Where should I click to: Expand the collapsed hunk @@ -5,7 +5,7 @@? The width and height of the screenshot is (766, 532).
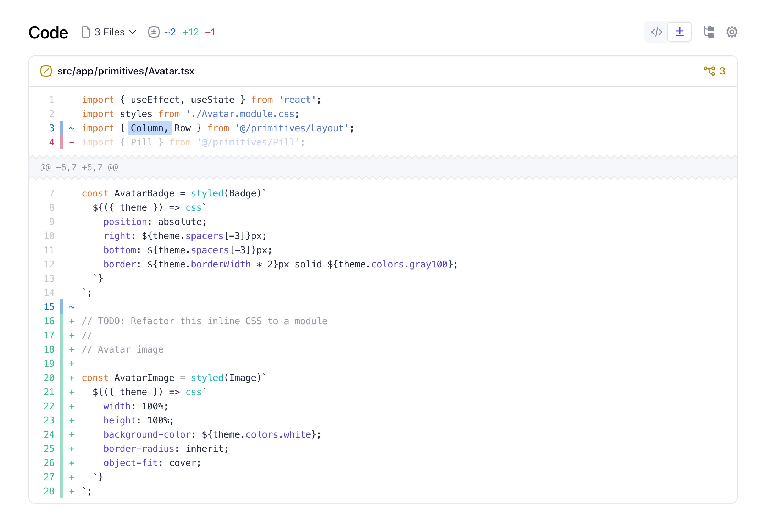coord(383,167)
